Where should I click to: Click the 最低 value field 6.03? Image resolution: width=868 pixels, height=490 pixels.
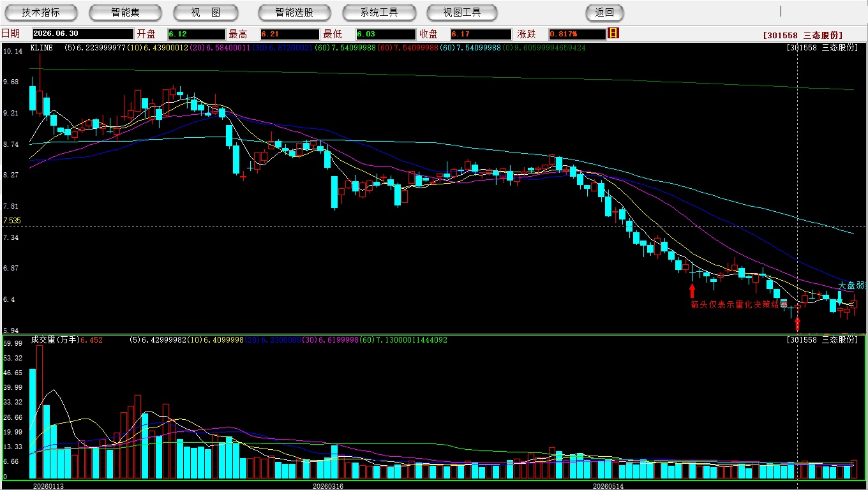[x=385, y=34]
